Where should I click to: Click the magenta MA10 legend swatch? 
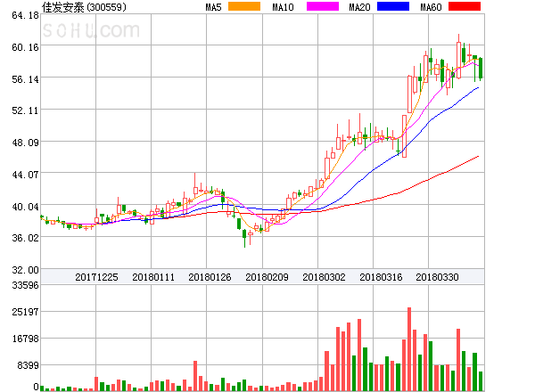323,6
